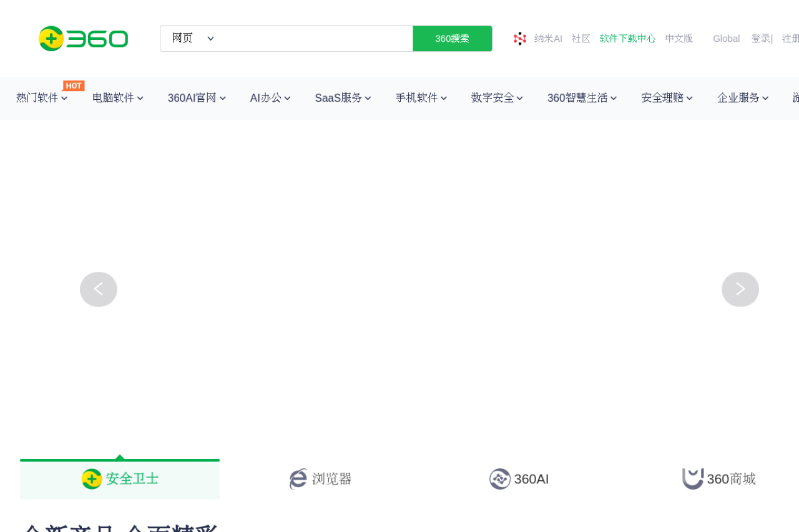This screenshot has height=532, width=799.
Task: Advance to next carousel slide arrow
Action: click(x=740, y=289)
